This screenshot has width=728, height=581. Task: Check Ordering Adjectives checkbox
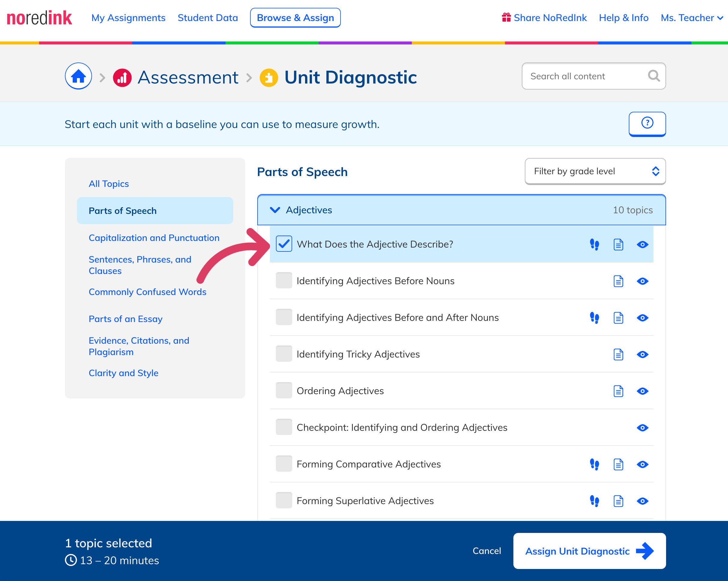click(284, 390)
